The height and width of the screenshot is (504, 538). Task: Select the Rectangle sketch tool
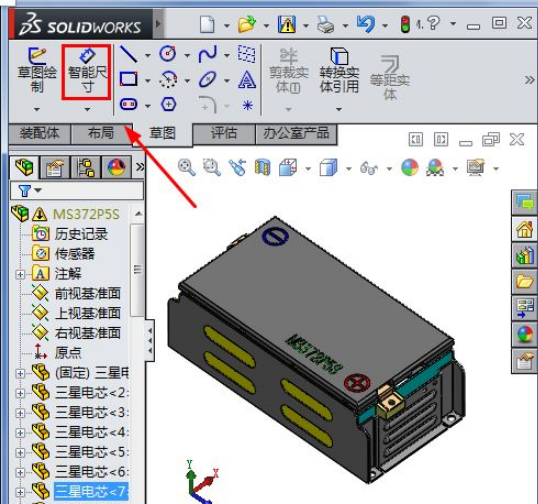[x=129, y=79]
